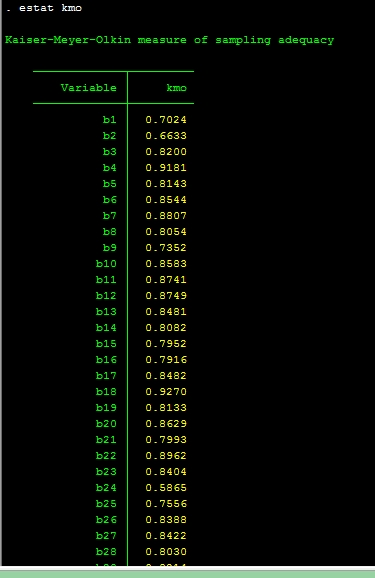Select variable b9 row label
Viewport: 375px width, 578px height.
110,248
